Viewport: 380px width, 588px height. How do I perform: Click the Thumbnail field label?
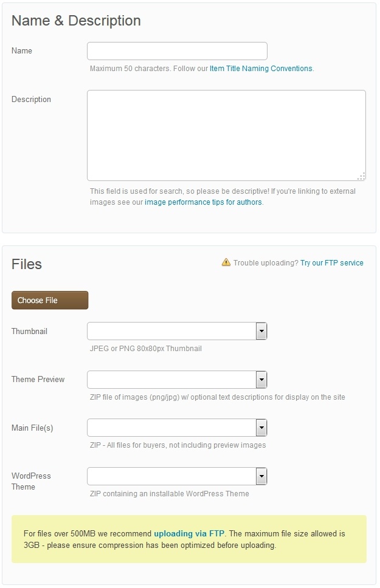click(29, 332)
